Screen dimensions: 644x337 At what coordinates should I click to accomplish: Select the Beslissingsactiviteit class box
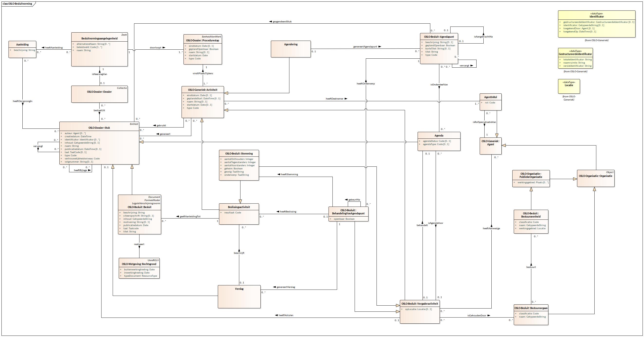(x=239, y=207)
